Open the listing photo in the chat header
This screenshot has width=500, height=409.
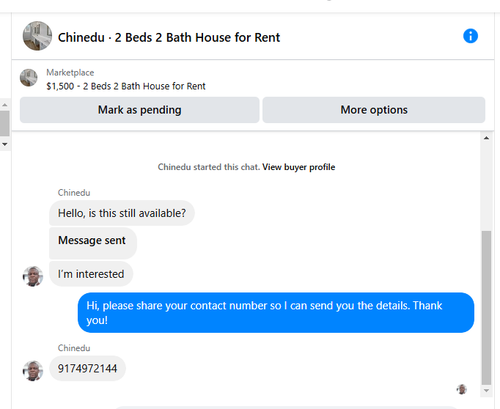click(x=37, y=36)
